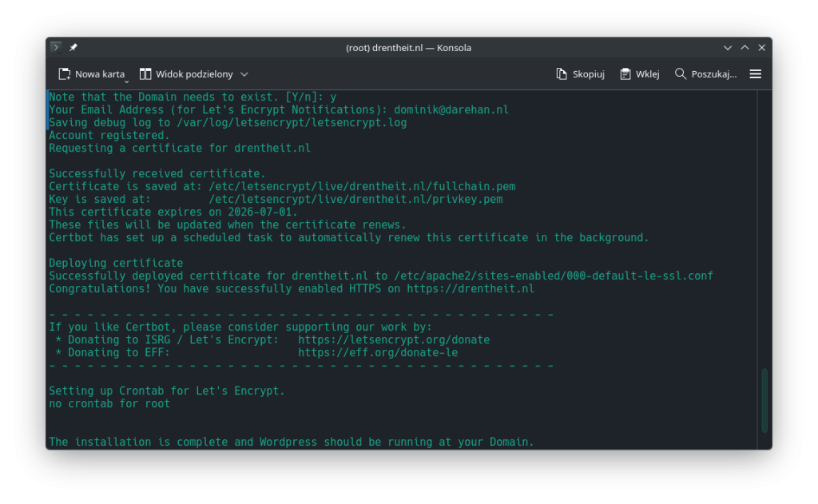Open a new tab with Nowa karta

pyautogui.click(x=92, y=74)
